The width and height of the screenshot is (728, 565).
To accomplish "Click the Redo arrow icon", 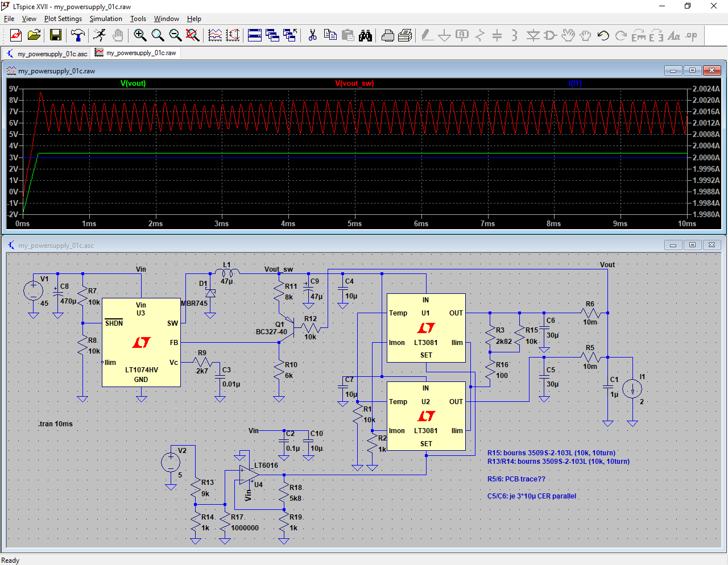I will coord(621,35).
